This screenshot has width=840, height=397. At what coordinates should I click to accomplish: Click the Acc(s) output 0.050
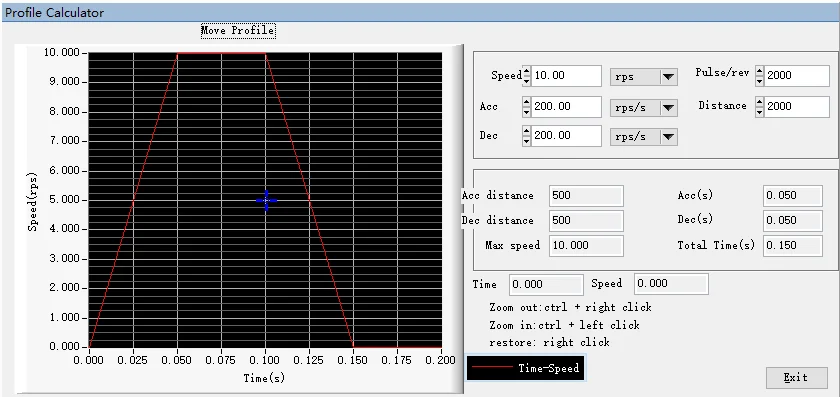click(792, 196)
